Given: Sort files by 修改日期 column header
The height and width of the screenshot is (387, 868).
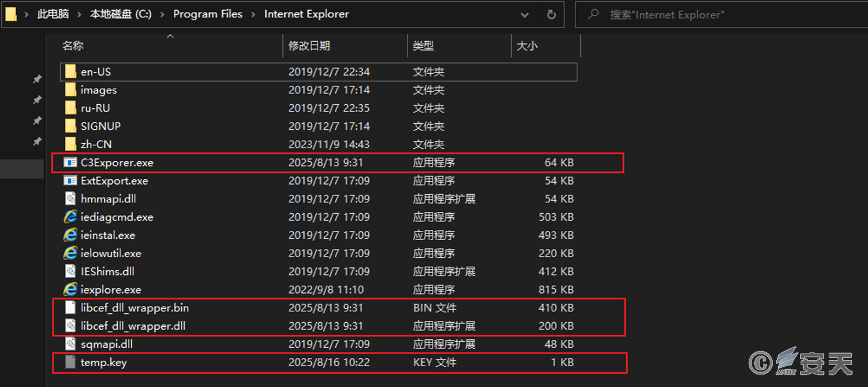Looking at the screenshot, I should [x=309, y=46].
